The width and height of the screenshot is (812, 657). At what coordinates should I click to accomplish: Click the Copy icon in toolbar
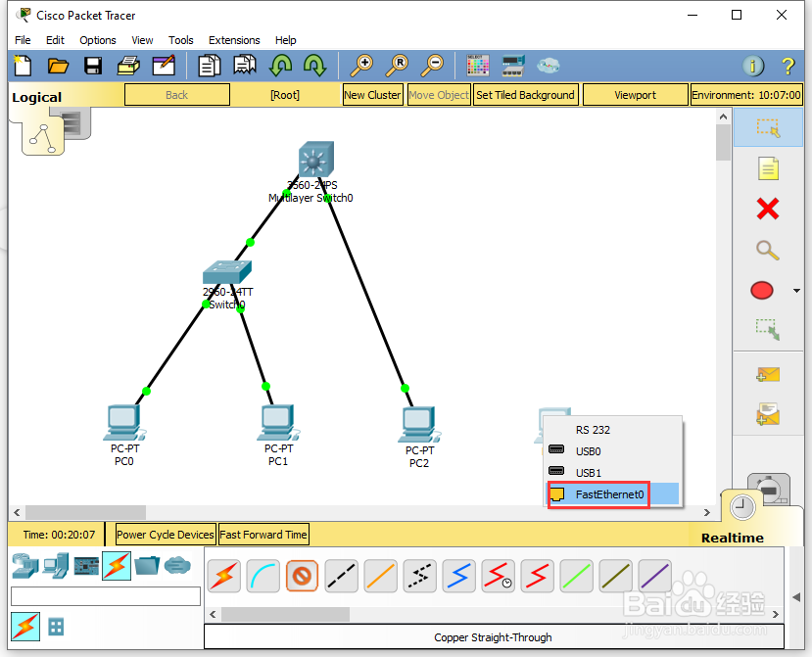(x=210, y=66)
